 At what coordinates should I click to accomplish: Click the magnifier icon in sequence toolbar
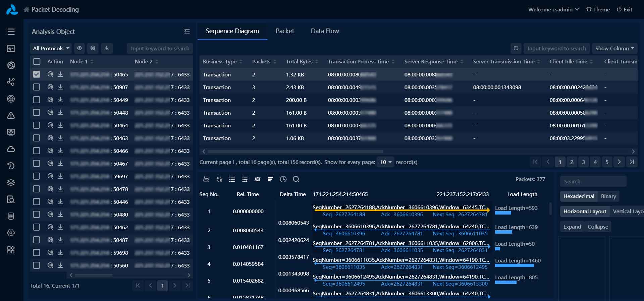click(x=296, y=179)
